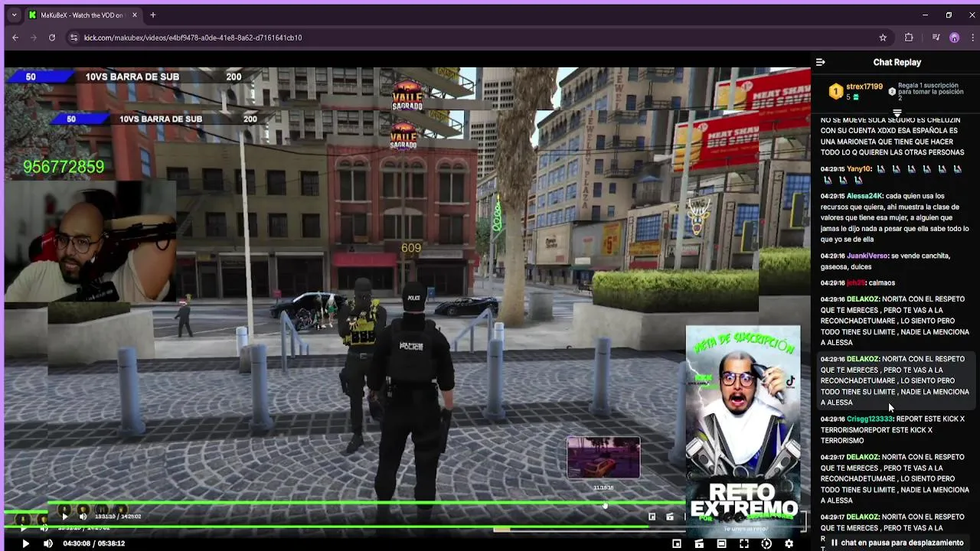Viewport: 980px width, 551px height.
Task: Close the MaKuBeX browser tab
Action: point(135,15)
